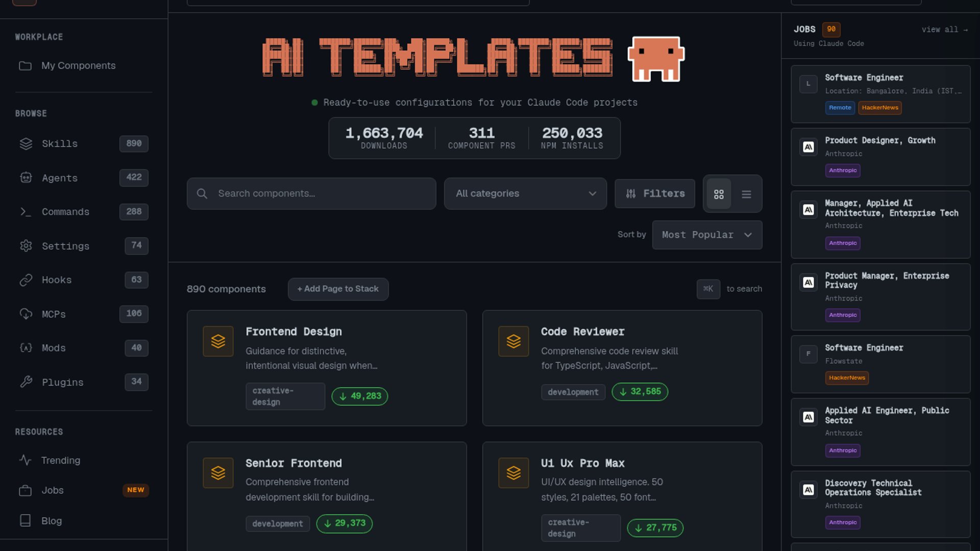This screenshot has width=980, height=551.
Task: Select Agents in the Browse menu
Action: (84, 178)
